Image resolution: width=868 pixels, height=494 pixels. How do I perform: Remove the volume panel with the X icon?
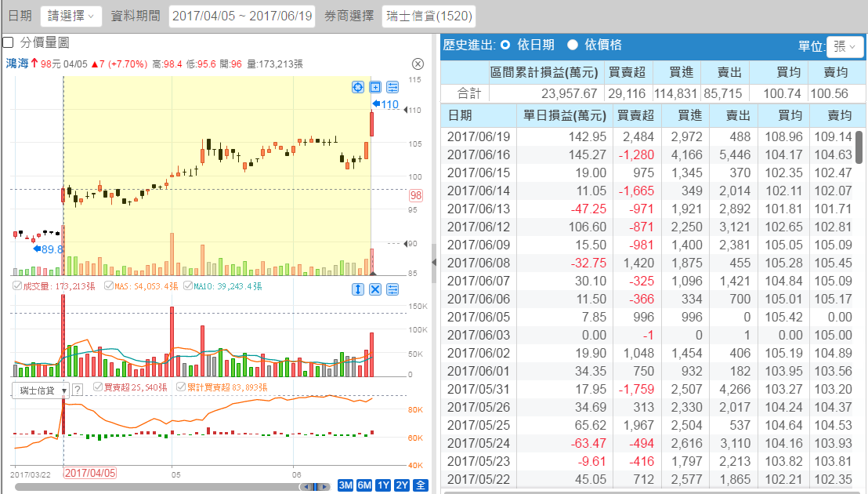375,289
